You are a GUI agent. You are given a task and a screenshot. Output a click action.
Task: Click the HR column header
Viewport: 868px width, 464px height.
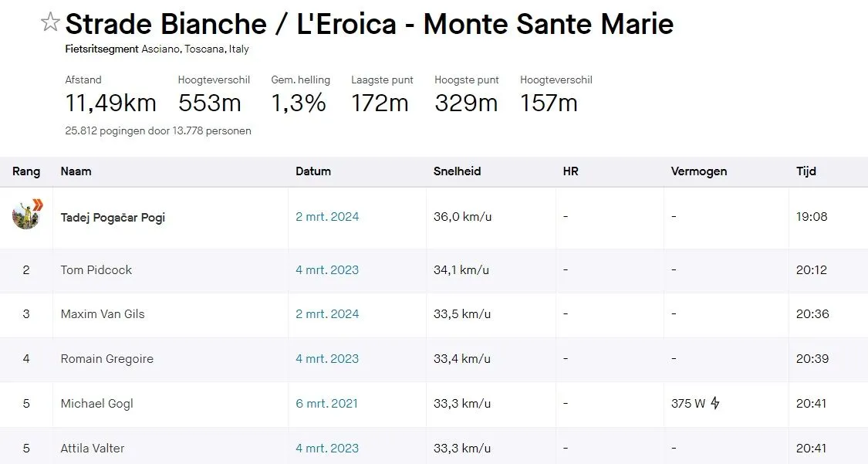[571, 171]
